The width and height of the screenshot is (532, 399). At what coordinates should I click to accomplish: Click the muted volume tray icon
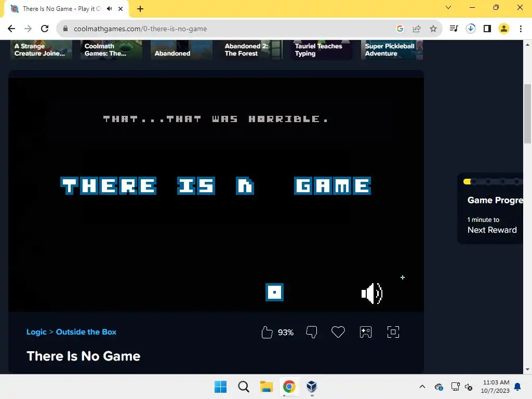pyautogui.click(x=469, y=387)
